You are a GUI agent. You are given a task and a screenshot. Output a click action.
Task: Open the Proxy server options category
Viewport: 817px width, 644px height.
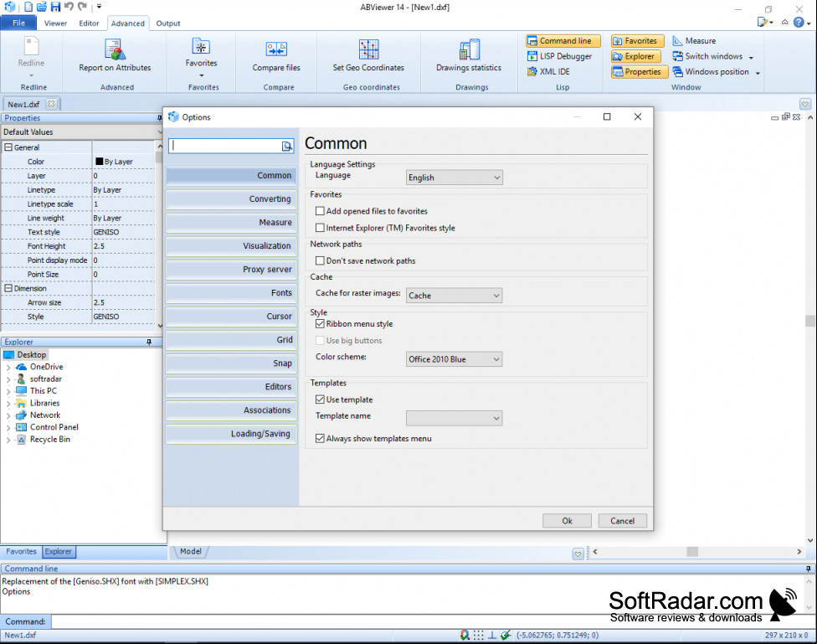(231, 270)
